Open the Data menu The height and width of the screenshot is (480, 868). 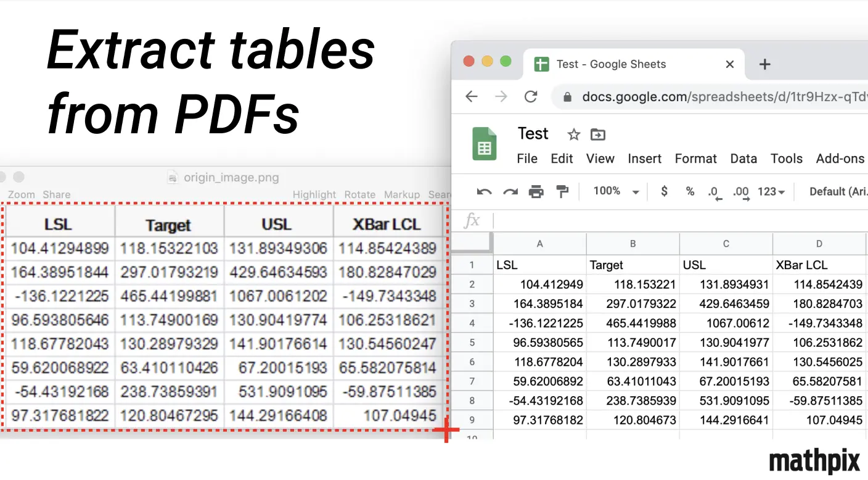[743, 159]
